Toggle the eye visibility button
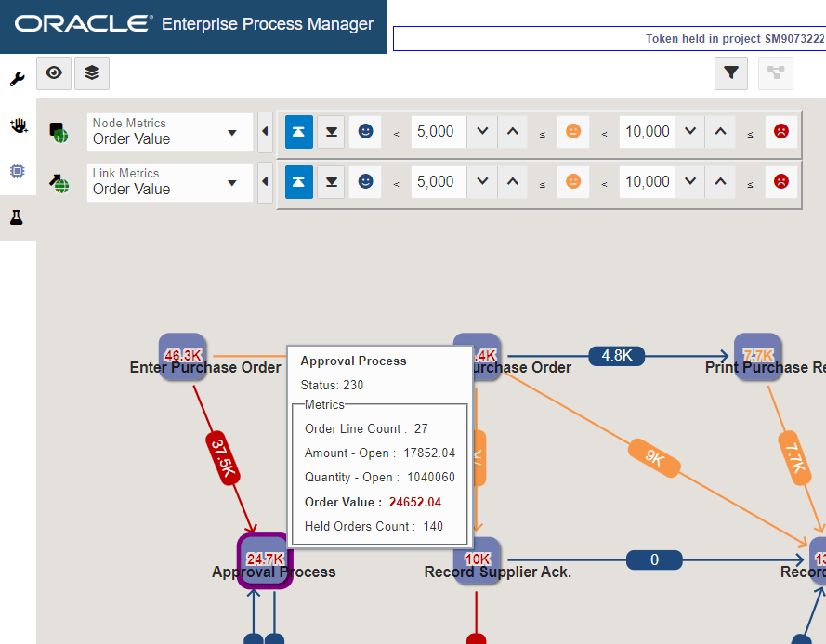Screen dimensions: 826x644 54,72
